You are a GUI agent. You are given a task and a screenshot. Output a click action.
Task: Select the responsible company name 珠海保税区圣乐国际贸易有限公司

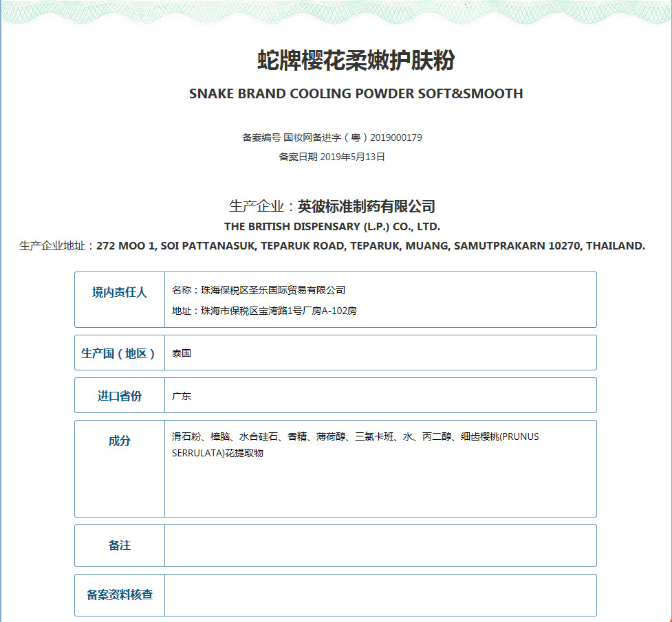[273, 290]
